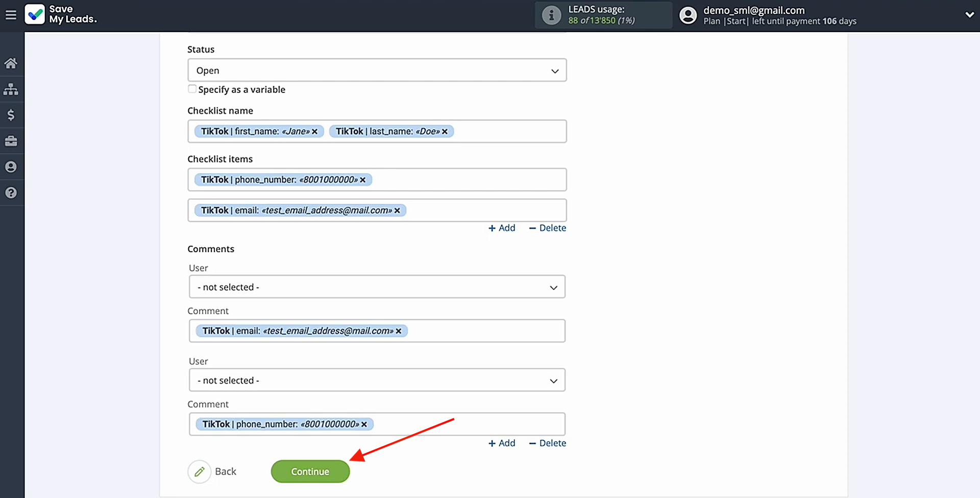Focus the first Comment input field

(377, 331)
